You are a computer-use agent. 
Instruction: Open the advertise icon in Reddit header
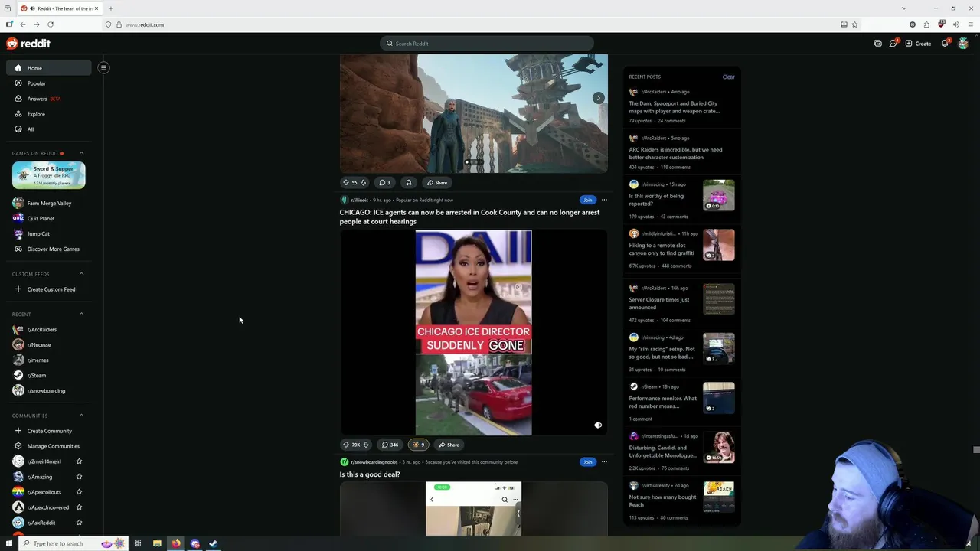877,44
